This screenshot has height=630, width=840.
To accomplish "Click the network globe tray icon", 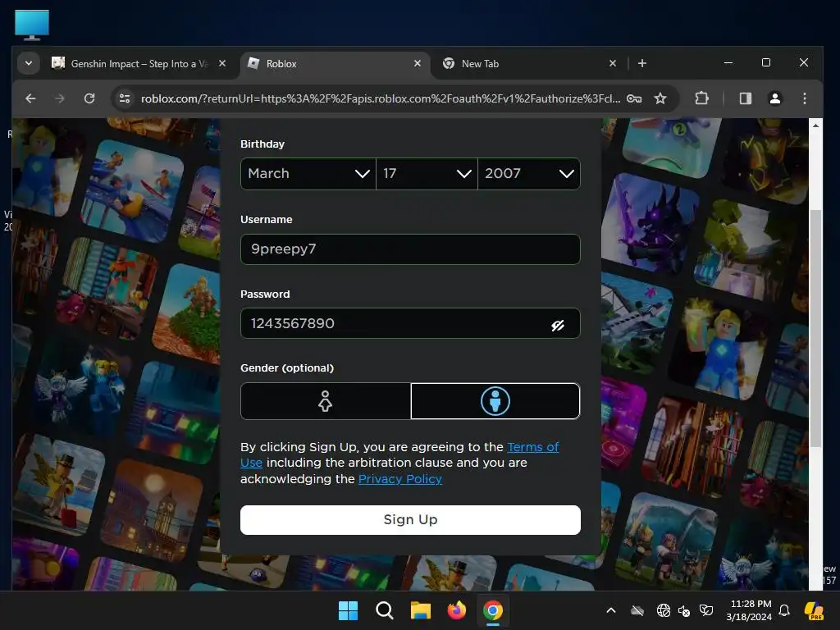I will 663,610.
